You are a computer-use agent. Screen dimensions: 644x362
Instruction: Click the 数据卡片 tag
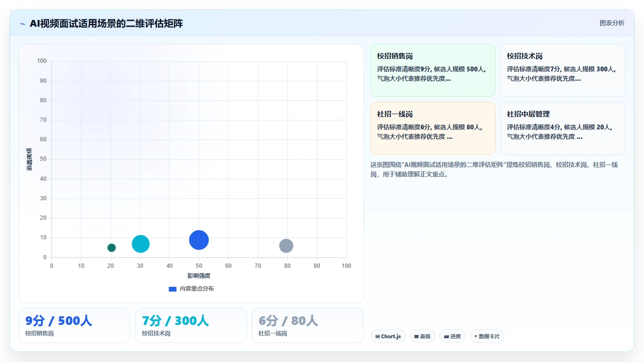487,336
